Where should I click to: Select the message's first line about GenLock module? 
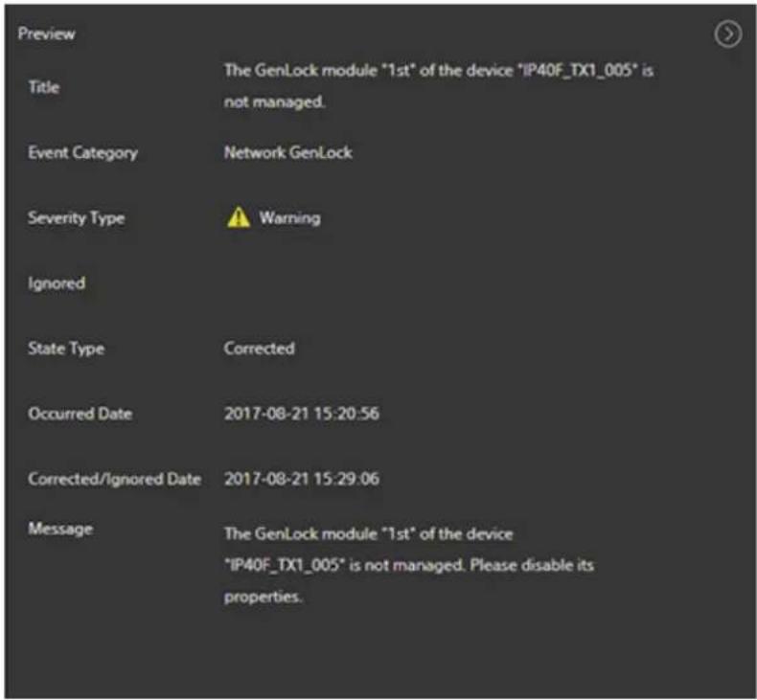(368, 533)
